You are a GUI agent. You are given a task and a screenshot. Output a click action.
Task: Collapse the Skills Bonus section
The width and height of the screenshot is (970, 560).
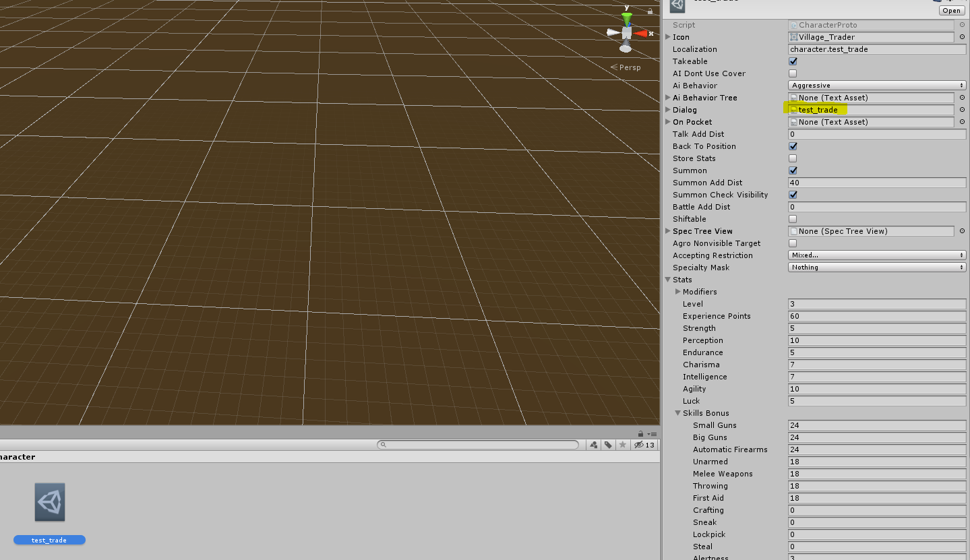click(678, 413)
